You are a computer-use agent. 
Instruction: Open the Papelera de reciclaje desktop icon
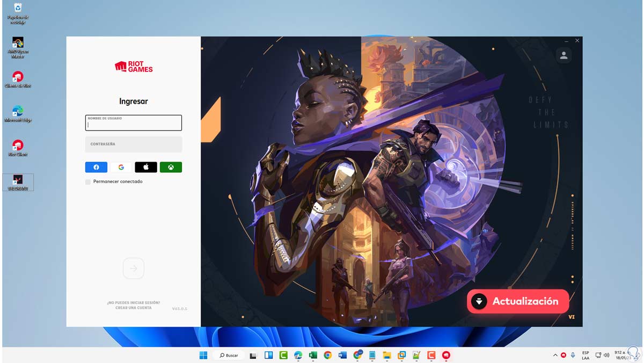click(x=18, y=13)
